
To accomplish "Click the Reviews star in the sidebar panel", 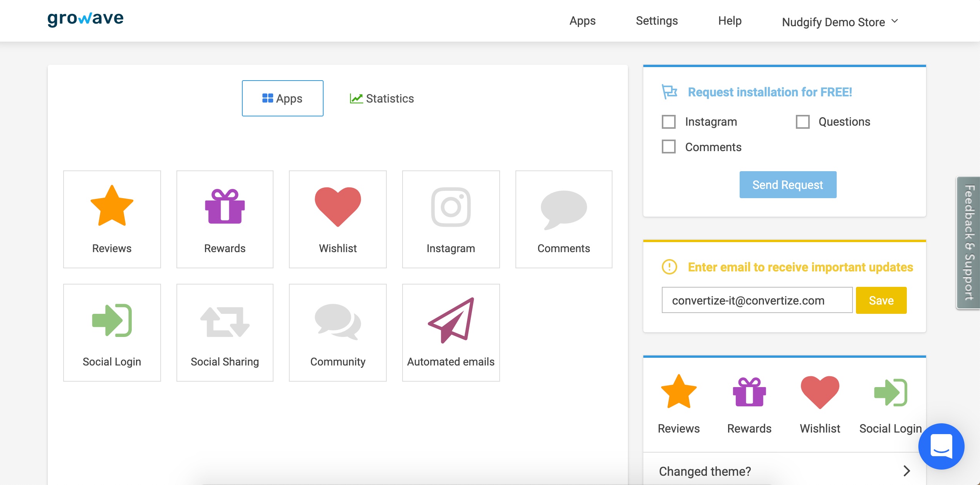I will point(679,392).
